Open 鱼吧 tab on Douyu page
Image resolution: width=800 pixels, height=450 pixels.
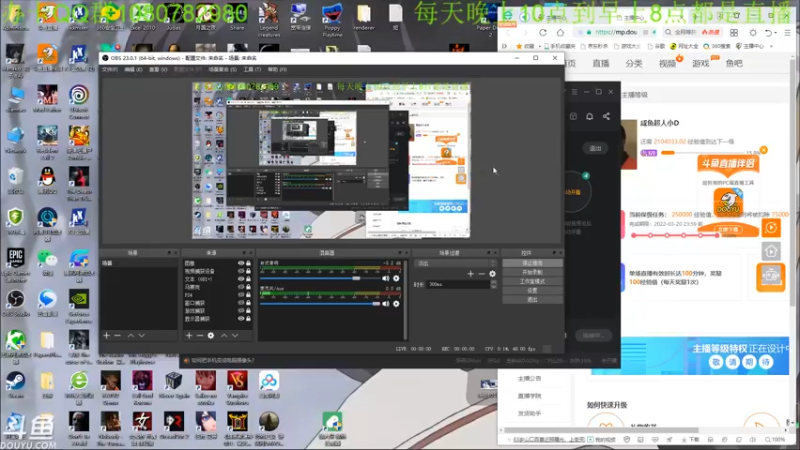click(734, 63)
